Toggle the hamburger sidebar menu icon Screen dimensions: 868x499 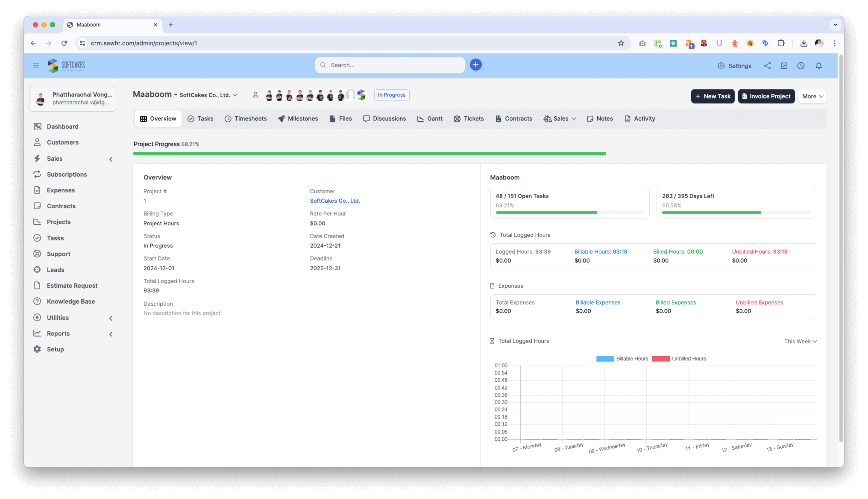pos(36,65)
